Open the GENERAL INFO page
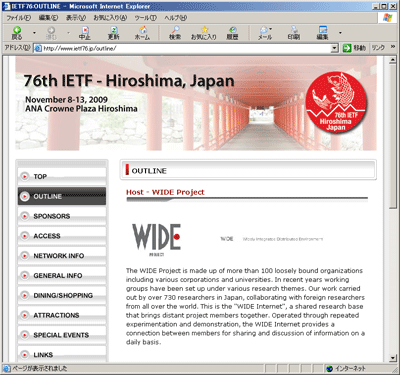This screenshot has width=400, height=375. tap(62, 275)
